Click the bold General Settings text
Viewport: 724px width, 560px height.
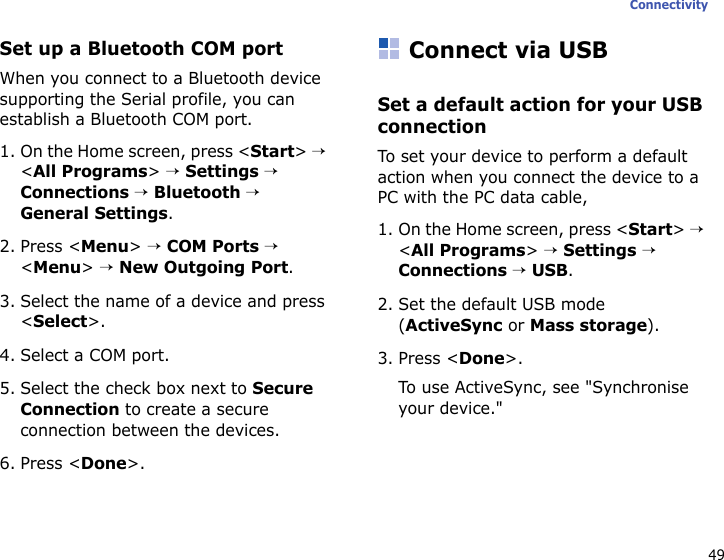coord(95,213)
